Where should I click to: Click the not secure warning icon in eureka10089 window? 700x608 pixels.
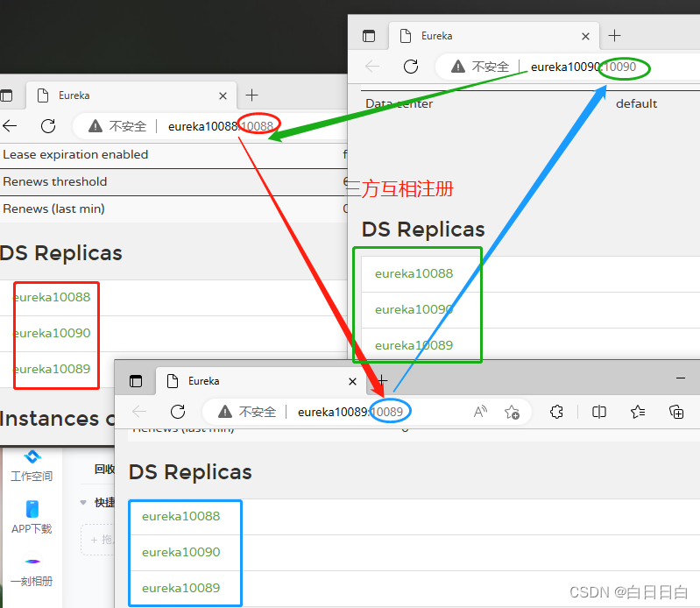click(225, 412)
